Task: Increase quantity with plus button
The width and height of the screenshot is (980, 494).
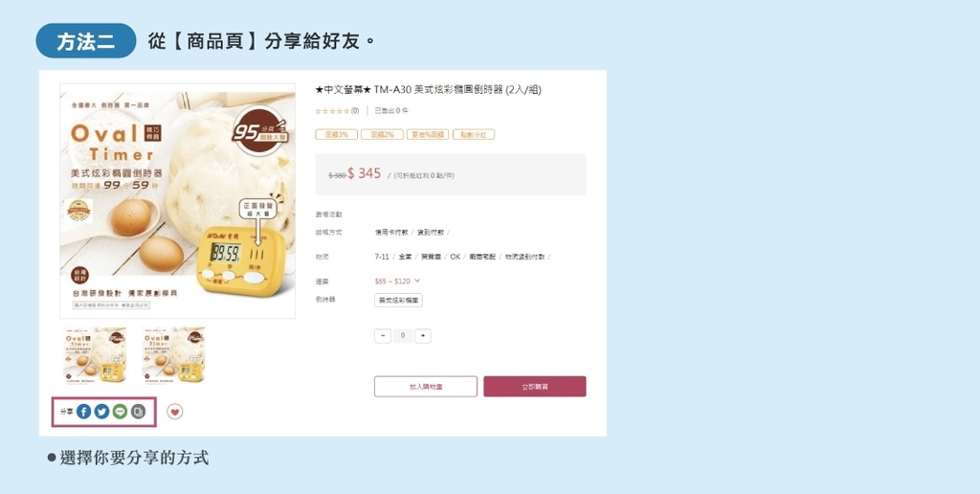Action: coord(422,336)
